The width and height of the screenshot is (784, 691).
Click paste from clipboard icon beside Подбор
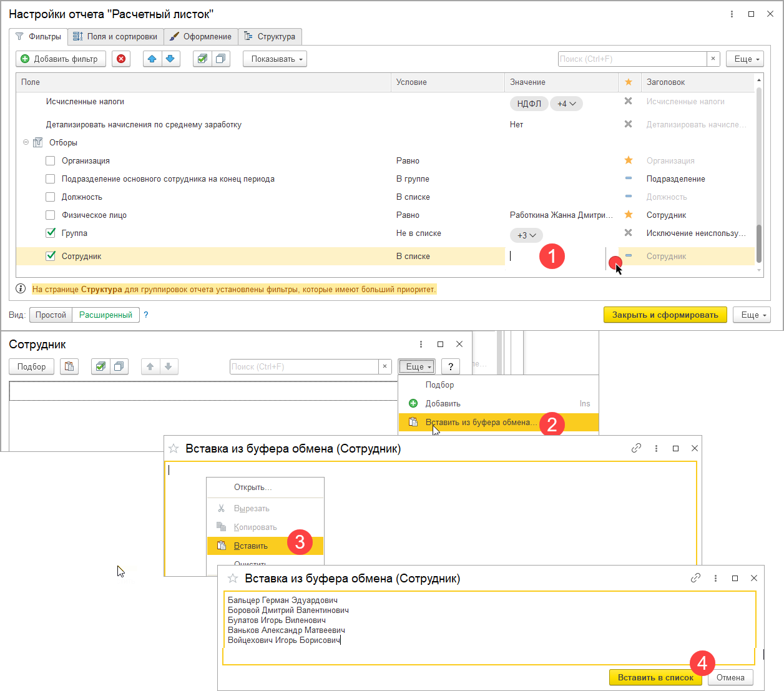[x=69, y=366]
